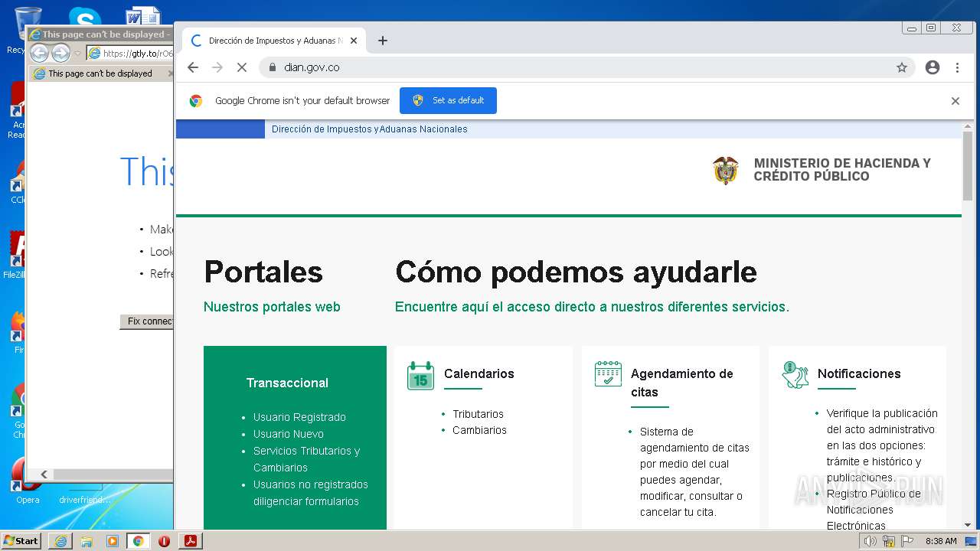Click Fix connection problems in Internet Explorer
Viewport: 980px width, 551px height.
pos(147,321)
